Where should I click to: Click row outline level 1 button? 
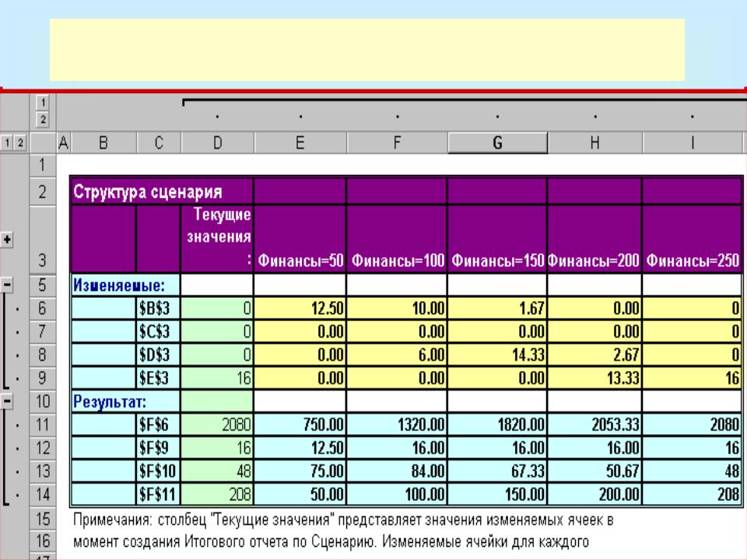click(7, 142)
